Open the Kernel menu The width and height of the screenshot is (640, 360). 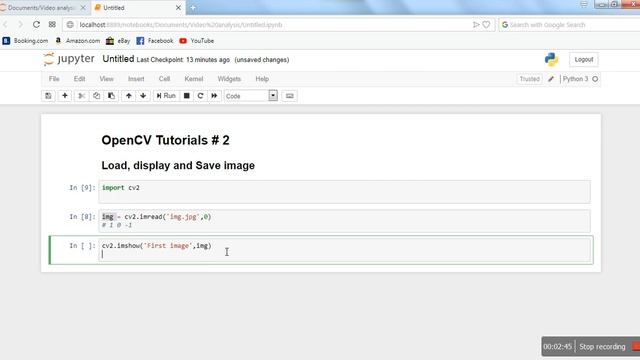point(193,79)
